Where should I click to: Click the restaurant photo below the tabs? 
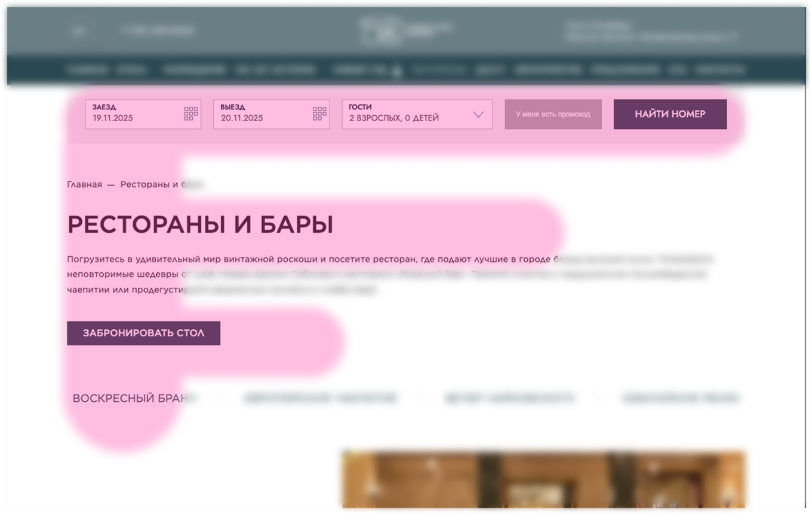pos(542,481)
